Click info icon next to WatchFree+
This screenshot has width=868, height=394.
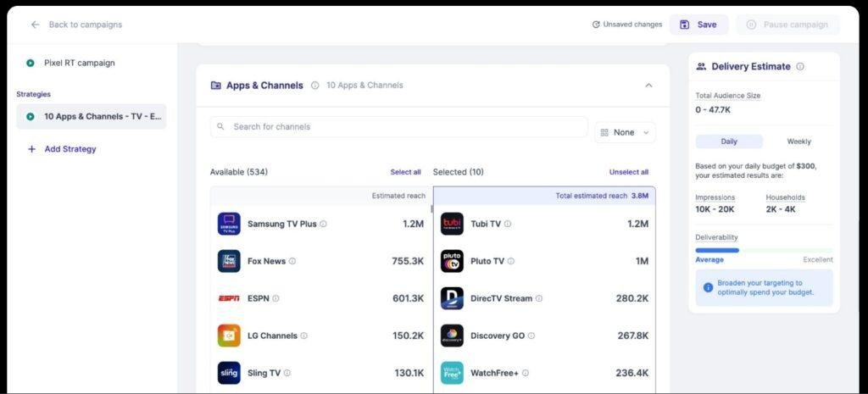pos(526,373)
